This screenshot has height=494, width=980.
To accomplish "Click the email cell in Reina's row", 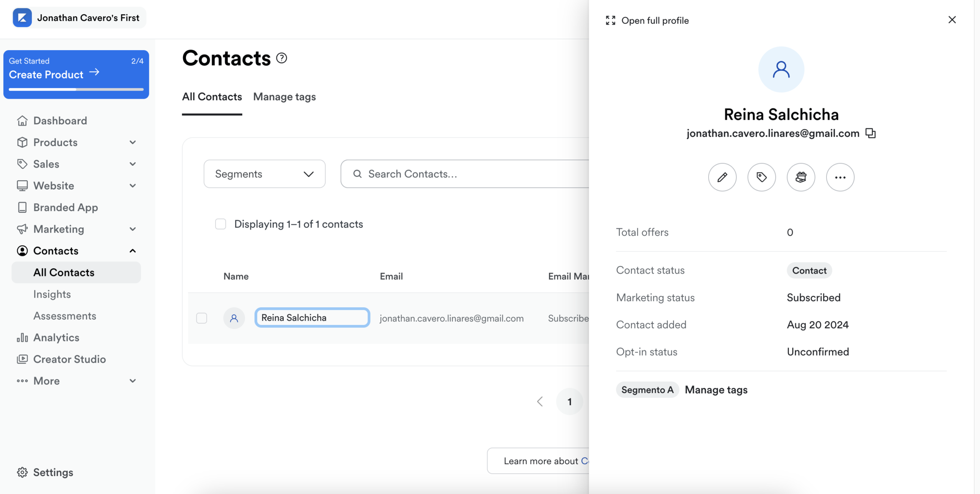I will click(x=452, y=318).
